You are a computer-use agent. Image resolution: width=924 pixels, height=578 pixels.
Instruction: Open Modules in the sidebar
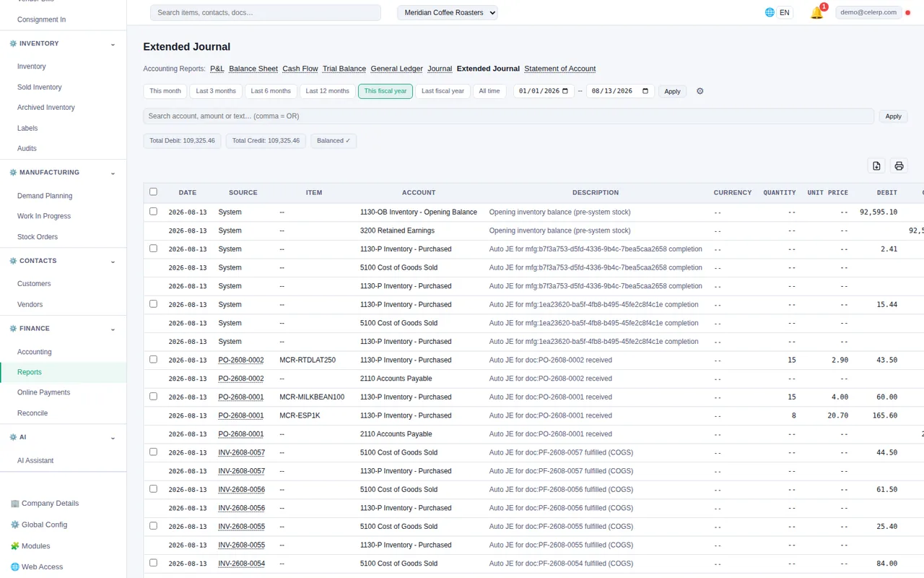point(30,546)
